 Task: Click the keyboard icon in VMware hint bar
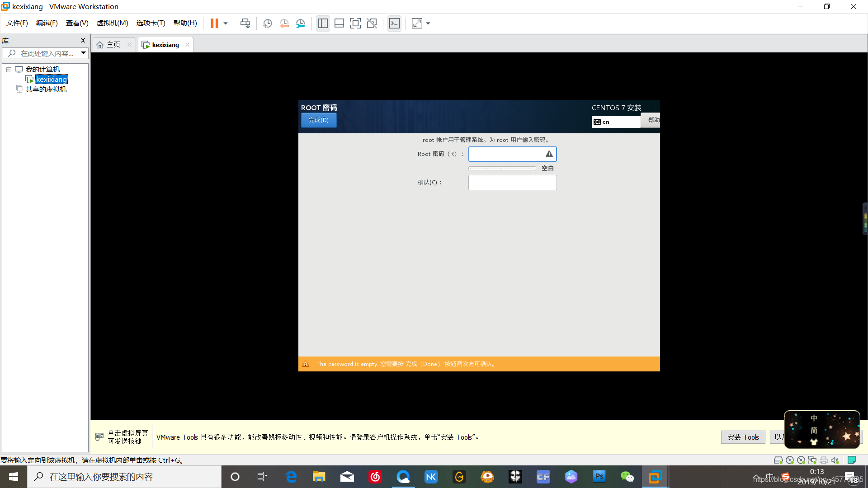[x=99, y=437]
